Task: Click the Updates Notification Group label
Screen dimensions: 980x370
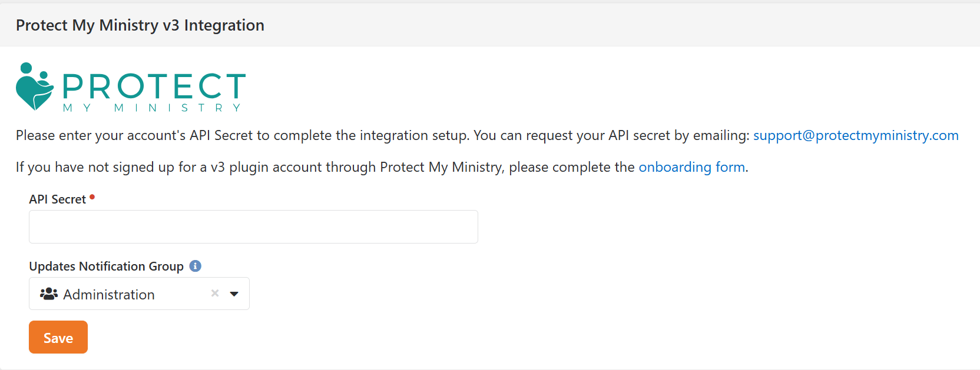Action: pyautogui.click(x=106, y=266)
